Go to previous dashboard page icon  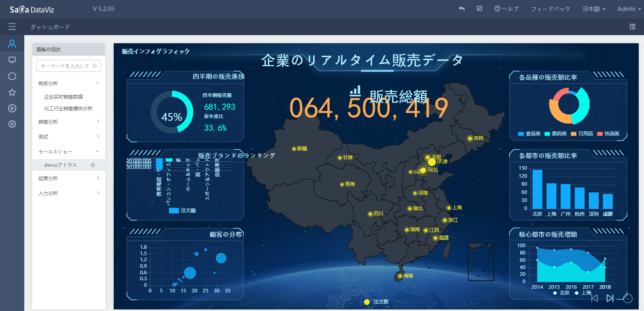pos(595,298)
